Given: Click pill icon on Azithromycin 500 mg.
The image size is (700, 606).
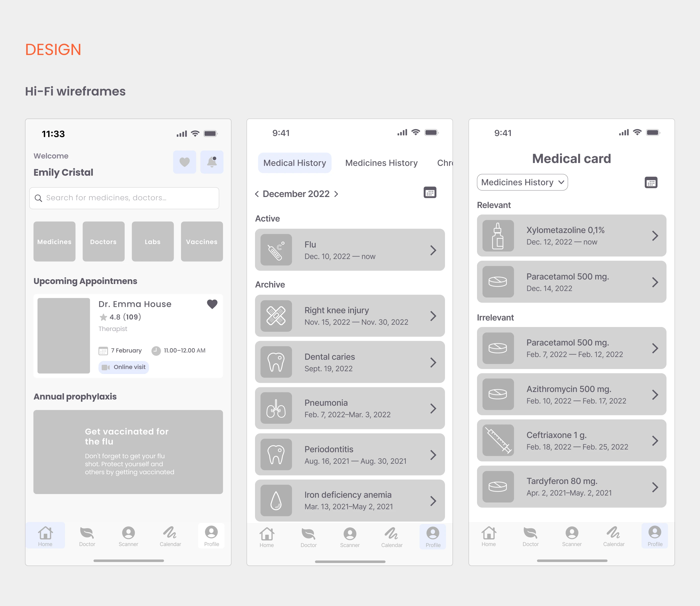Looking at the screenshot, I should click(x=498, y=394).
